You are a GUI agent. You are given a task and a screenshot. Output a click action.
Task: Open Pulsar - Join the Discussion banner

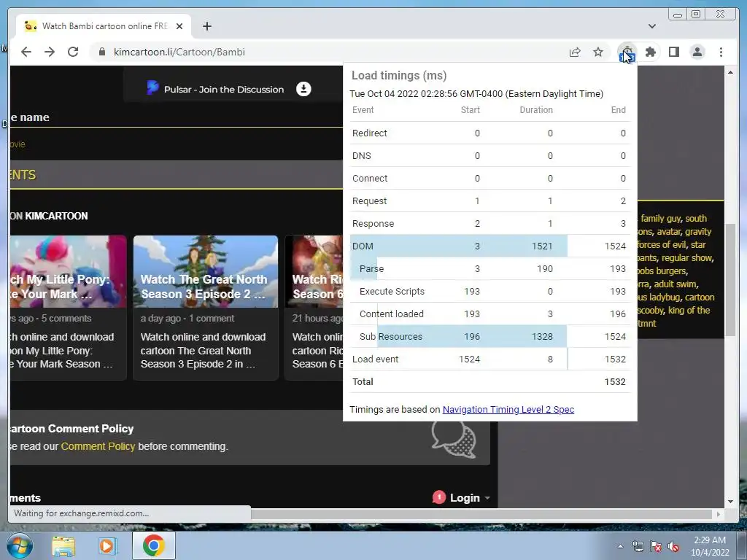pos(224,90)
